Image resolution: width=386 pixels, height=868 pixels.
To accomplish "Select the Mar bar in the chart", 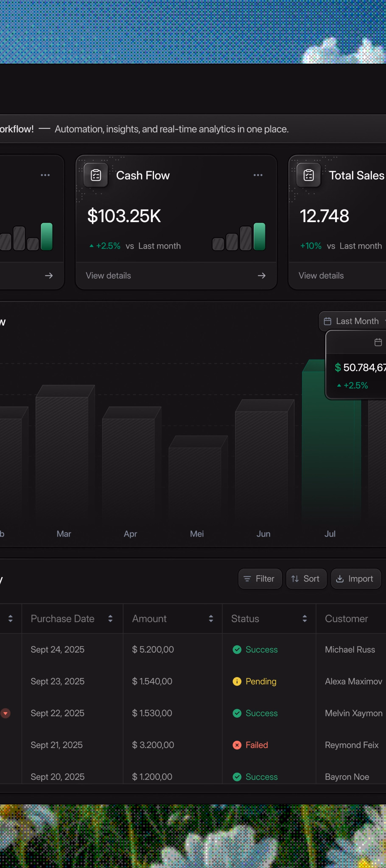I will click(65, 453).
